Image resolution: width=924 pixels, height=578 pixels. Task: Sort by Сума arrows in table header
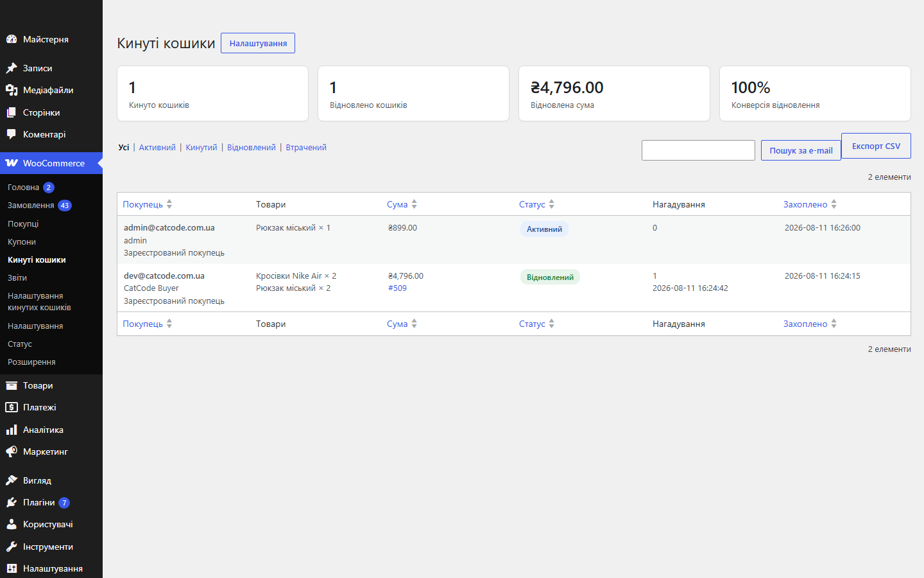[x=415, y=204]
